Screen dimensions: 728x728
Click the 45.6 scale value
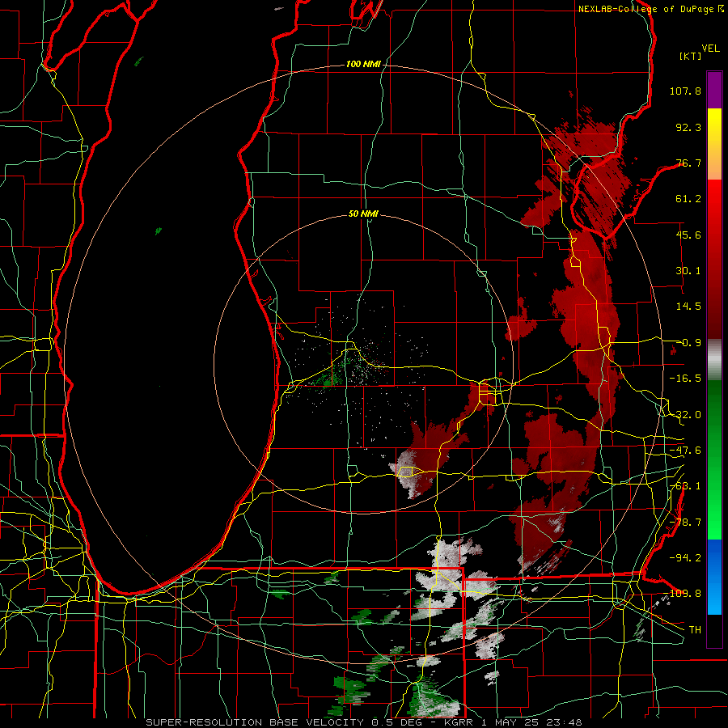[x=688, y=235]
